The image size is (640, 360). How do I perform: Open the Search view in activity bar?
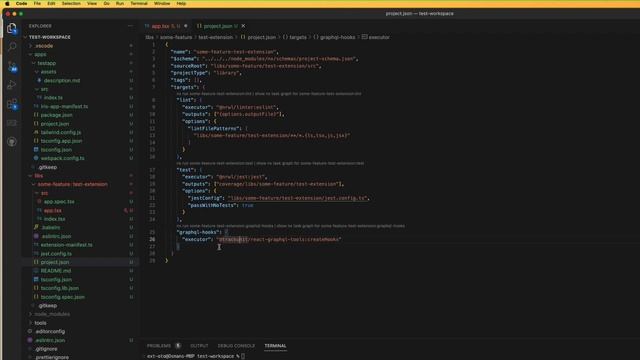point(12,47)
